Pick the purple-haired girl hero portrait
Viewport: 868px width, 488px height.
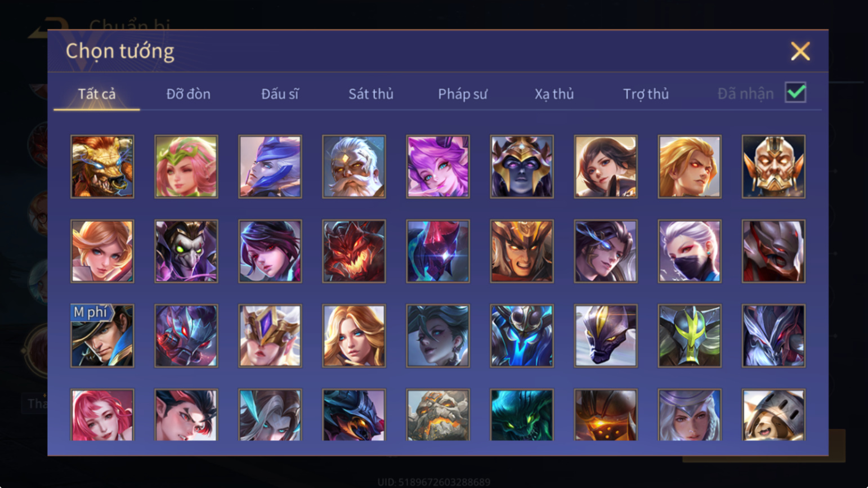[x=438, y=167]
